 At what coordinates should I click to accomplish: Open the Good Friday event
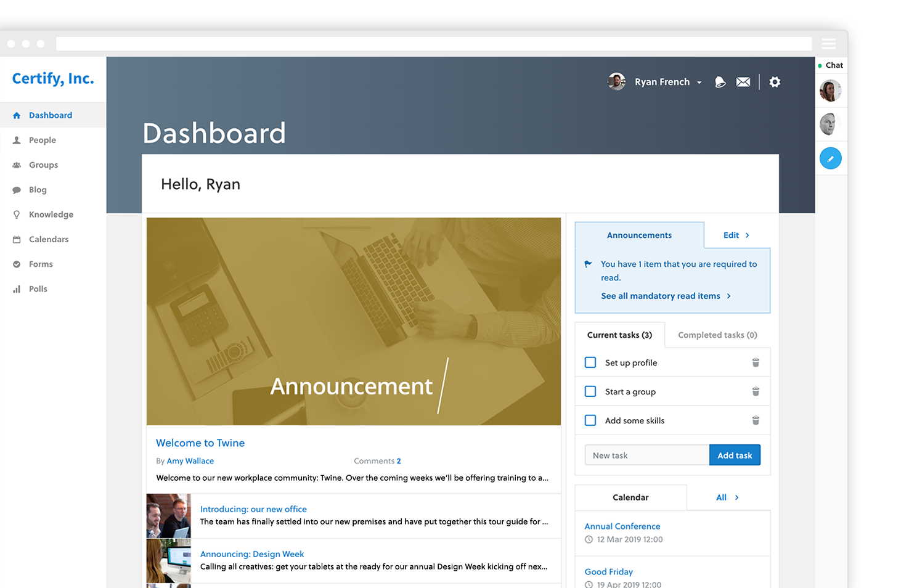tap(609, 572)
